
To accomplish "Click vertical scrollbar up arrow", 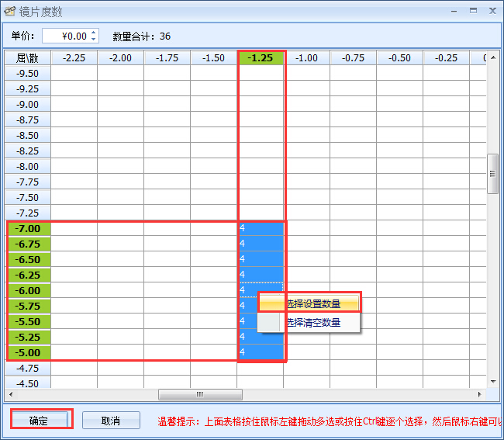I will click(493, 57).
